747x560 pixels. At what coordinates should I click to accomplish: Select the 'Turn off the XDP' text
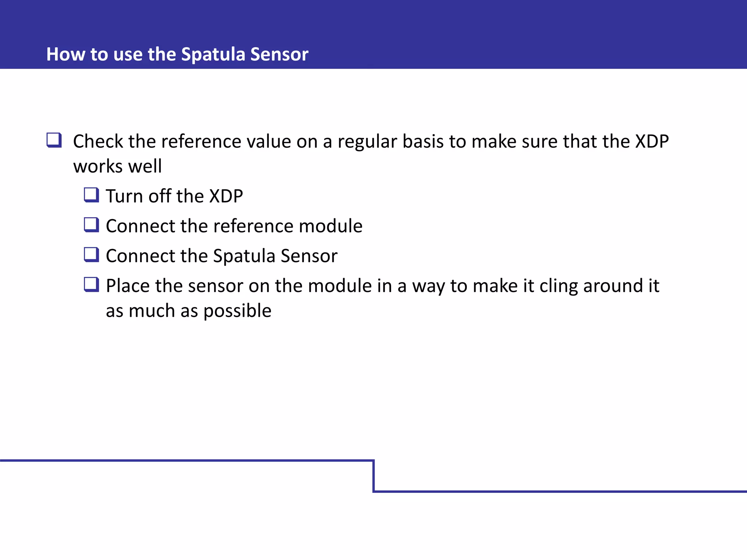pos(174,196)
